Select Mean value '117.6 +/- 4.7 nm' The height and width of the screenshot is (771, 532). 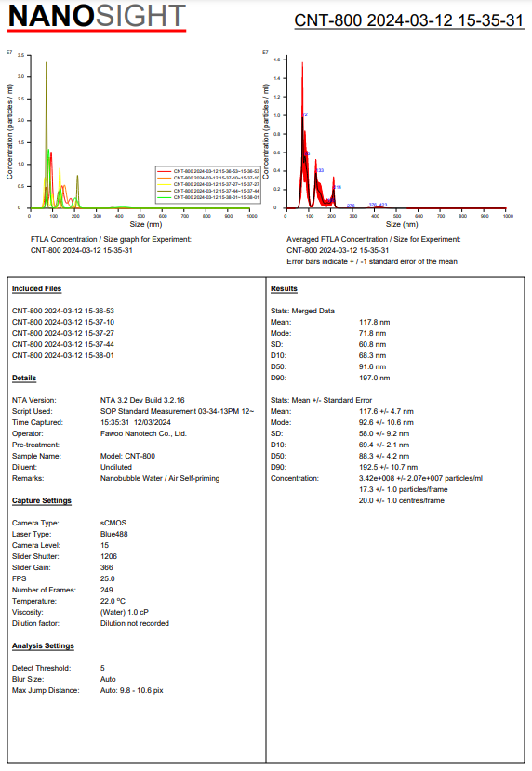387,411
